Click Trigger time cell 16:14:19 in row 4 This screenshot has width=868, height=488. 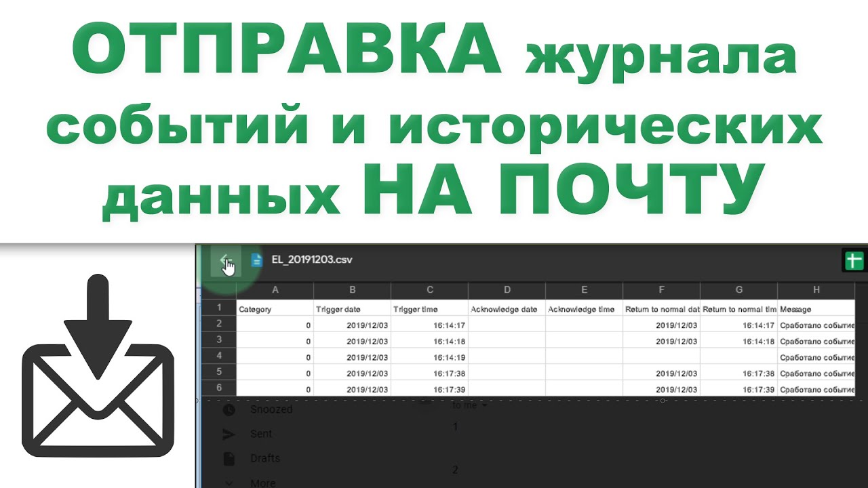tap(430, 357)
